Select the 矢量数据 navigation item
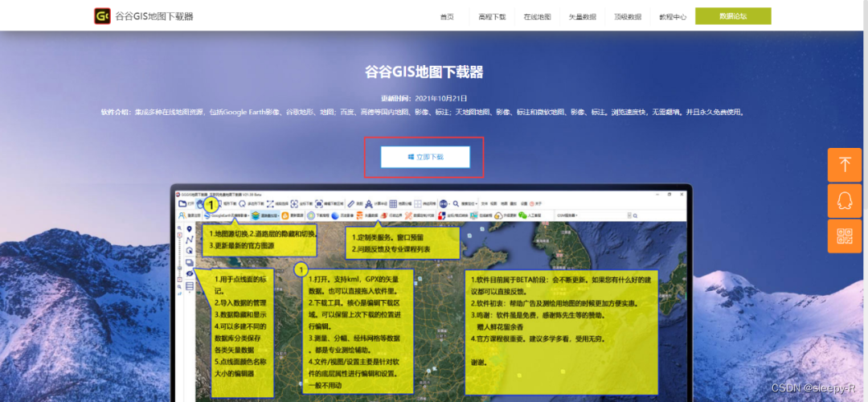This screenshot has height=402, width=868. pyautogui.click(x=583, y=17)
